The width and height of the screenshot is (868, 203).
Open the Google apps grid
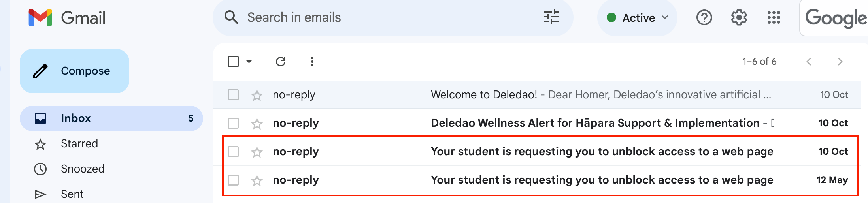coord(774,18)
